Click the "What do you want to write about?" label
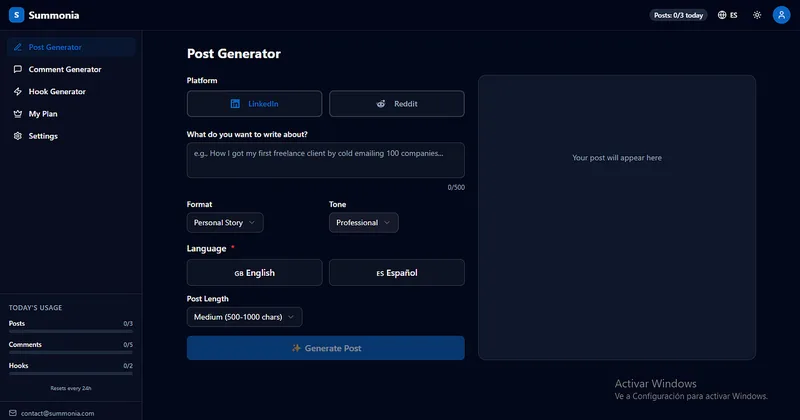The image size is (800, 420). pyautogui.click(x=247, y=134)
